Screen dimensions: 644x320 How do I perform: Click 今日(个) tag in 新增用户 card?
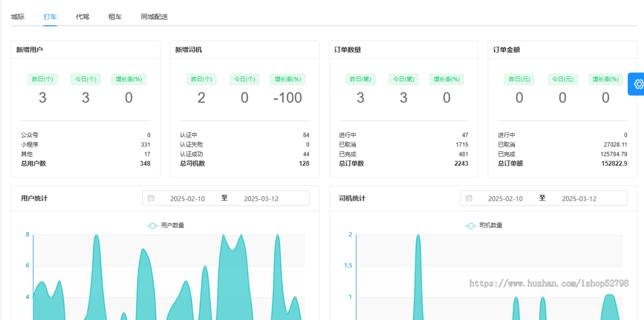tap(85, 79)
